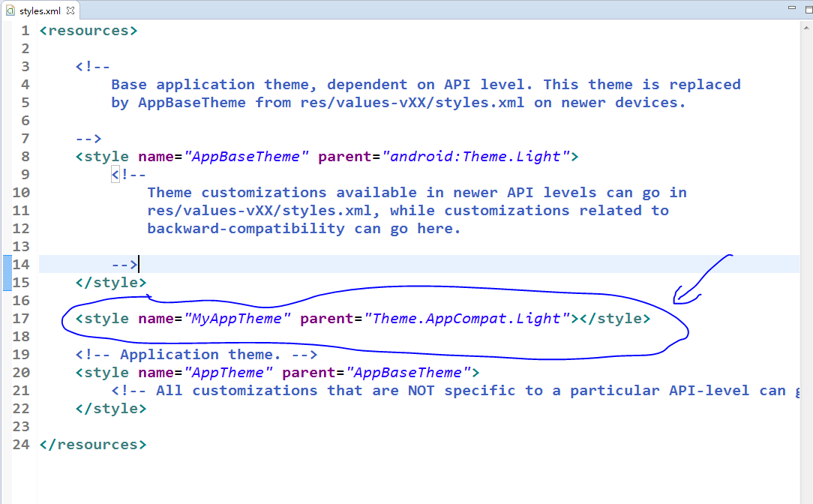The image size is (813, 504).
Task: Click closing </style> tag on line 22
Action: [111, 409]
